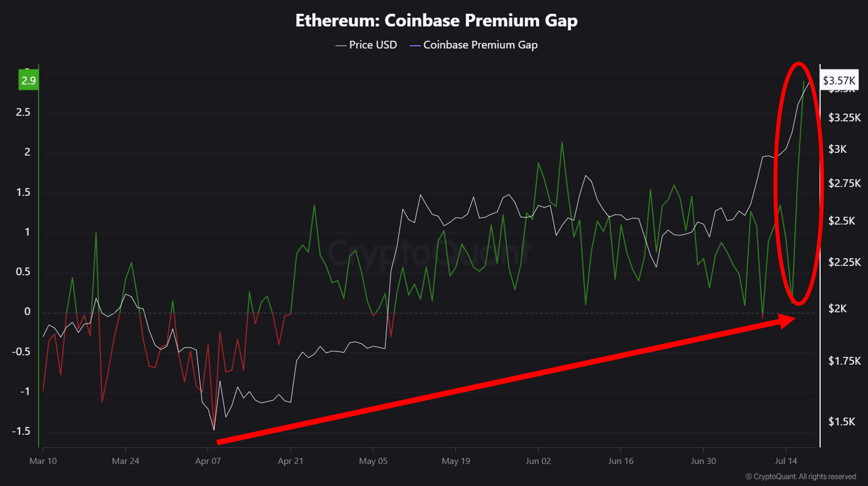Open the CryptoQuant copyright notice

[x=801, y=477]
